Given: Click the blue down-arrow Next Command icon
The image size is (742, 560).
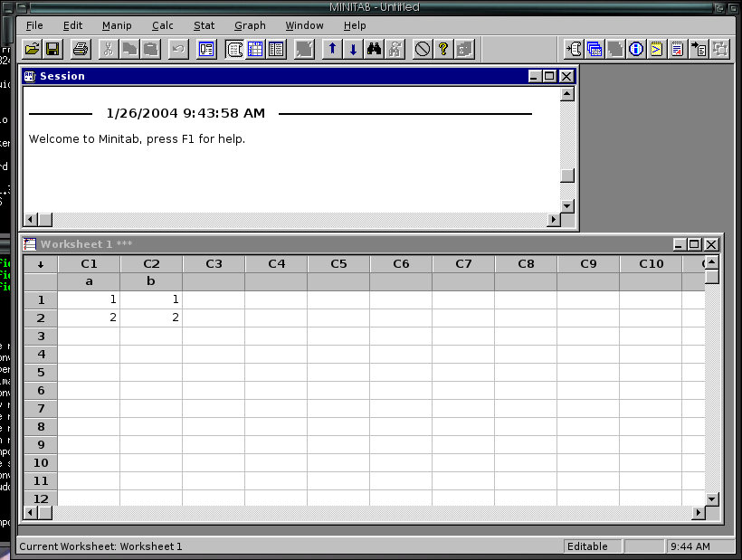Looking at the screenshot, I should 353,49.
